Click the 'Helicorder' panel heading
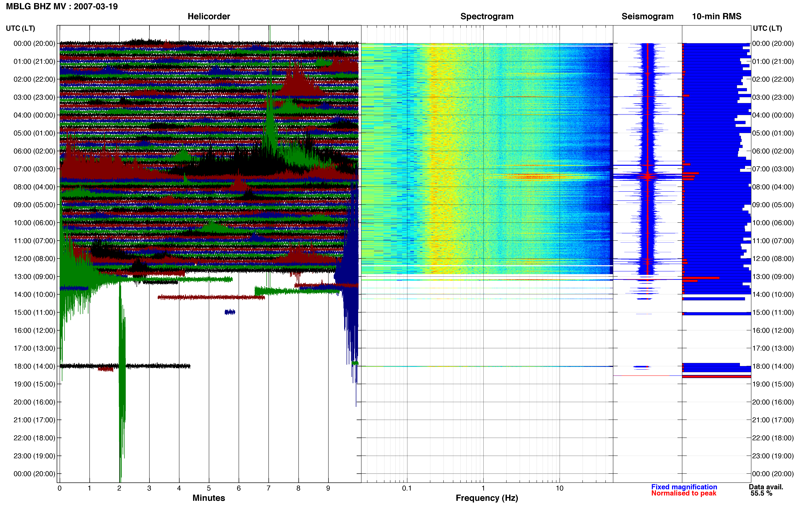812x508 pixels. point(208,16)
